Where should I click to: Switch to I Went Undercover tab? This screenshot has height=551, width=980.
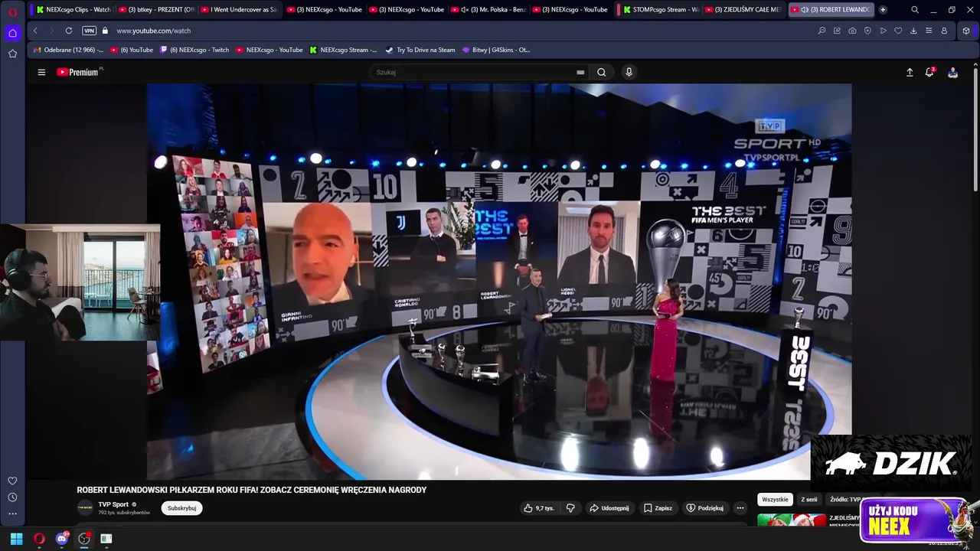tap(240, 10)
